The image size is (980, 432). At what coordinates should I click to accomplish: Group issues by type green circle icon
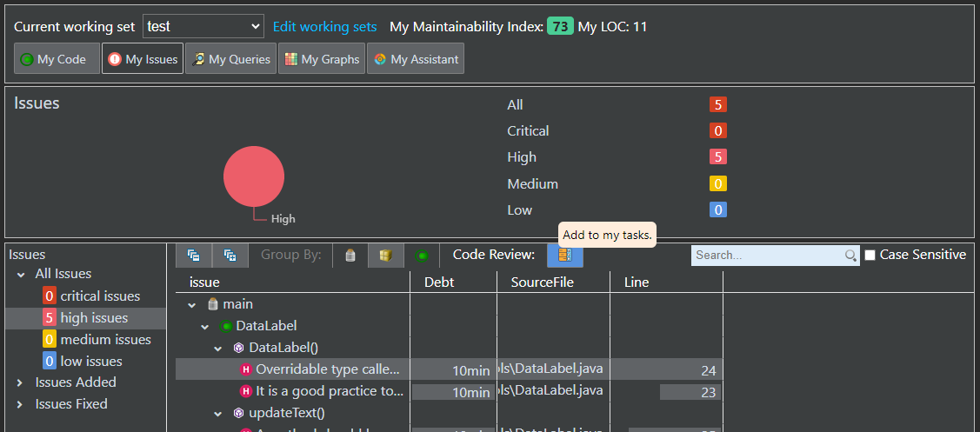(422, 256)
